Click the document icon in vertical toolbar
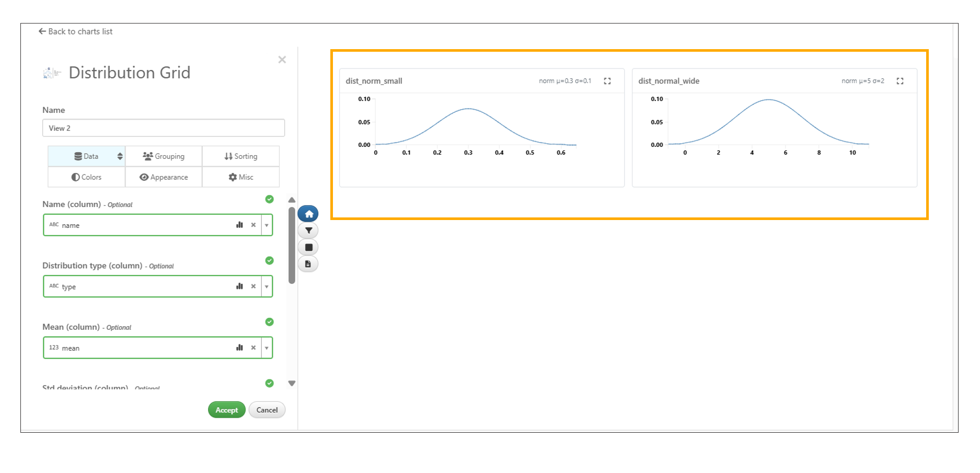This screenshot has width=980, height=473. click(308, 264)
